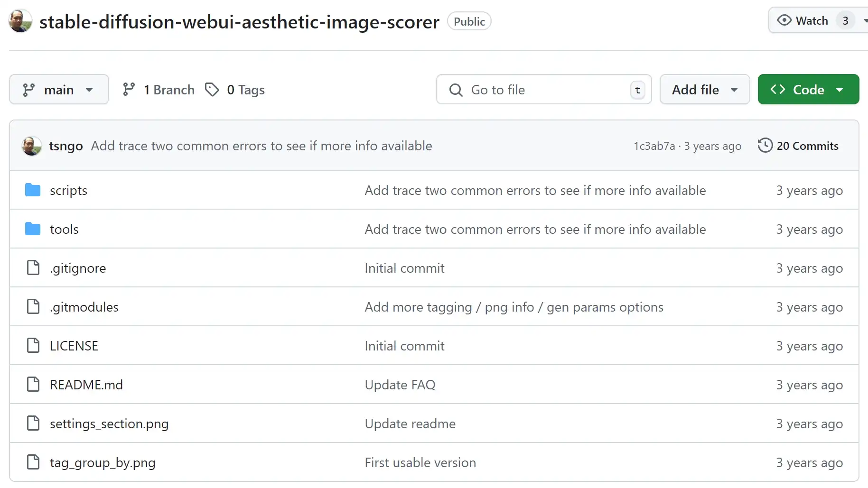Screen dimensions: 868x488
Task: Click the file icon for README.md
Action: tap(33, 384)
